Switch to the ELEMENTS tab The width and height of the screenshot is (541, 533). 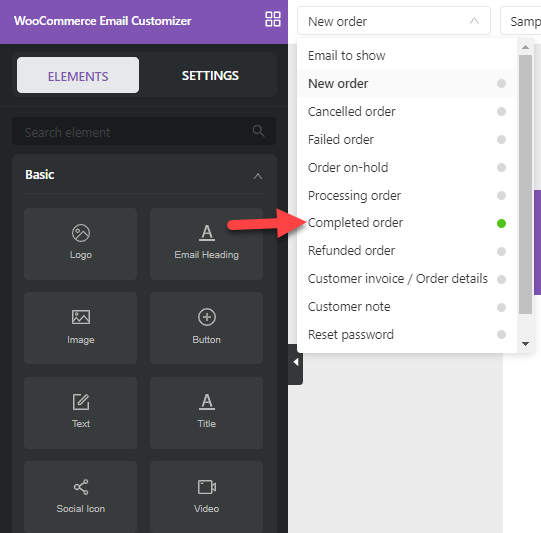point(78,75)
